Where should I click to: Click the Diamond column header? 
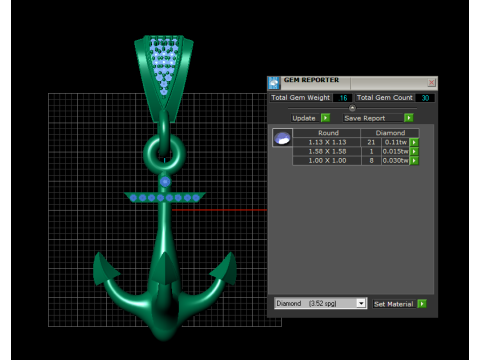pyautogui.click(x=390, y=133)
